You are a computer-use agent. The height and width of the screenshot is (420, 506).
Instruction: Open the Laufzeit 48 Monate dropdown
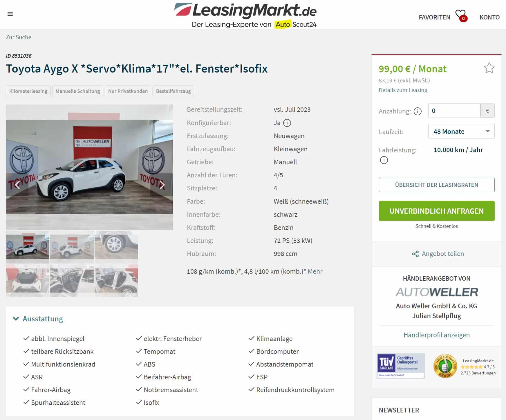tap(461, 131)
